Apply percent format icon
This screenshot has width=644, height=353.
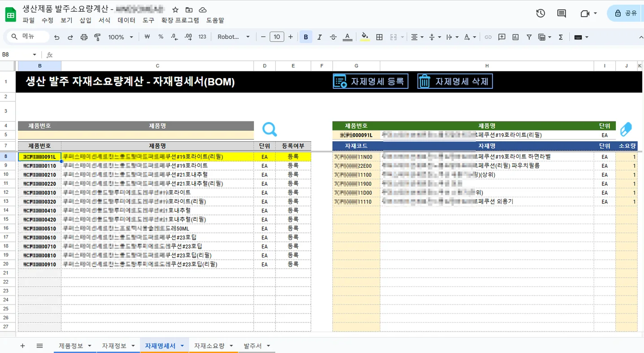[161, 37]
